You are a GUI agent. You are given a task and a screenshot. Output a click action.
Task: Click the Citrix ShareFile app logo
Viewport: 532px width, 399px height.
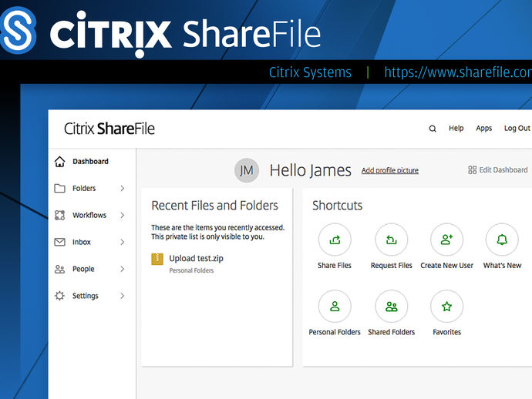pos(109,129)
